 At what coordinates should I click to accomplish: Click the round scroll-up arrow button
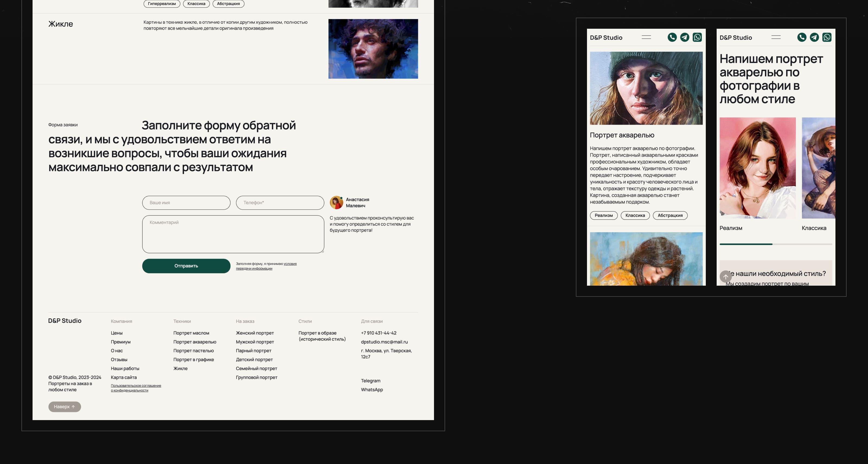(x=726, y=276)
